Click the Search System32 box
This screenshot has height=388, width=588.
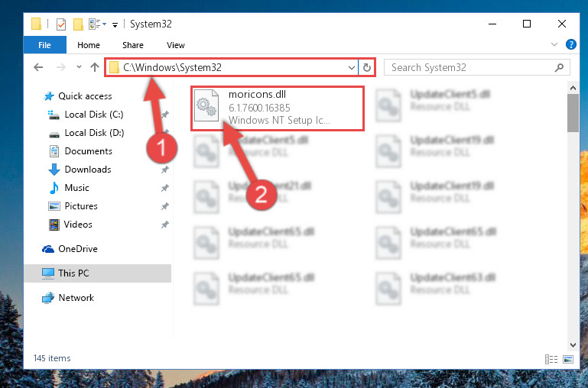(477, 67)
